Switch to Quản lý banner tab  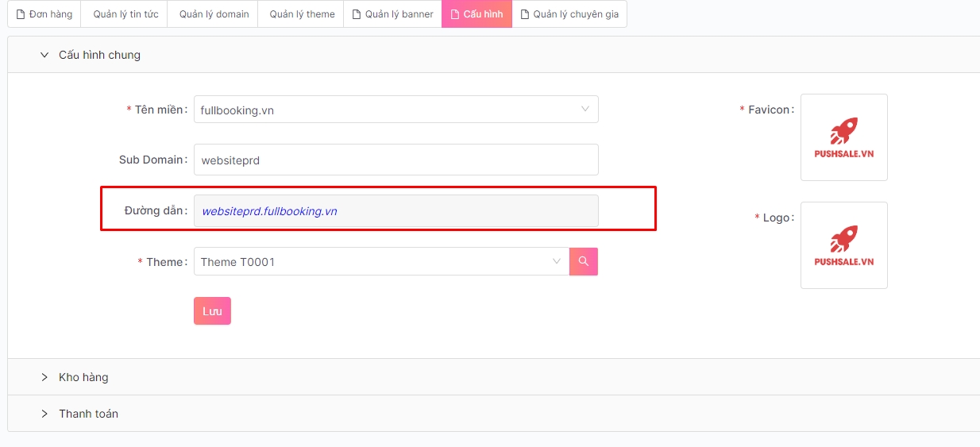point(392,14)
